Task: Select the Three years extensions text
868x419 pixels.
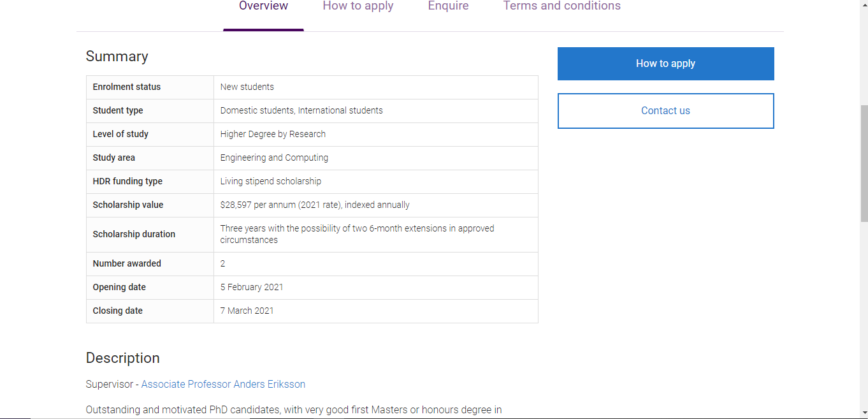Action: tap(358, 235)
